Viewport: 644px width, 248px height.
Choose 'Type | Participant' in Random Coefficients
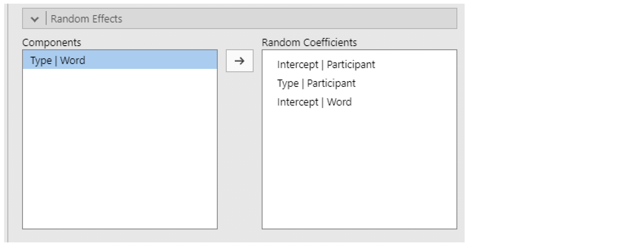(316, 83)
